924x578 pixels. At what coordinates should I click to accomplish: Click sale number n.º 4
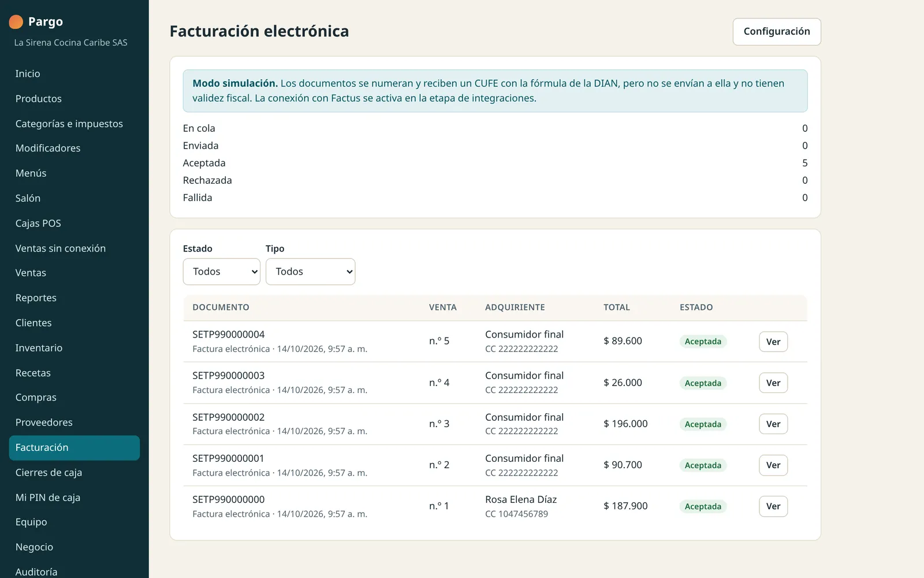[439, 383]
